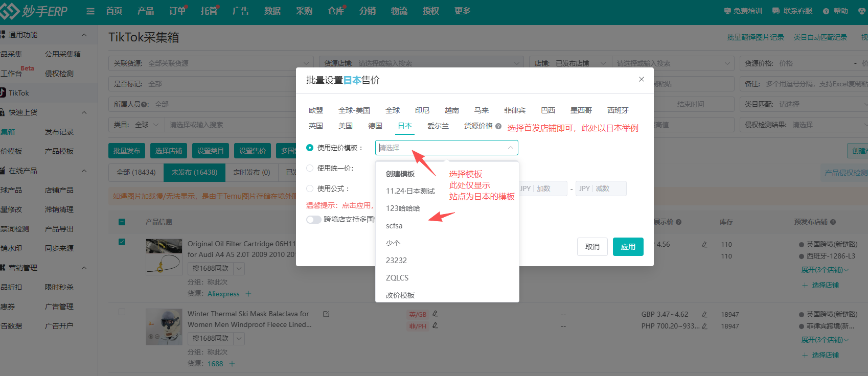The height and width of the screenshot is (376, 868).
Task: Check the Winter Thermal Ski Mask row checkbox
Action: tap(122, 312)
